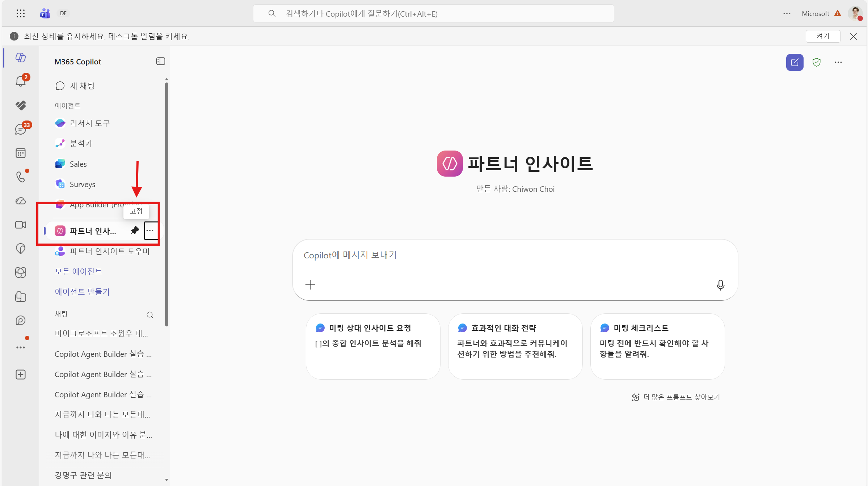Pin the 파트너 인사... agent

[135, 231]
